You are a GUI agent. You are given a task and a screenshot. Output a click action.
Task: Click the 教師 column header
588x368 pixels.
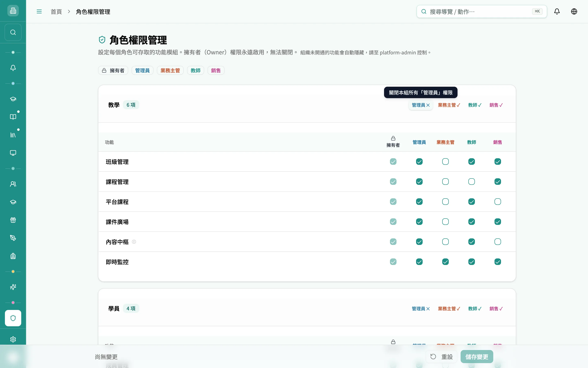click(471, 142)
